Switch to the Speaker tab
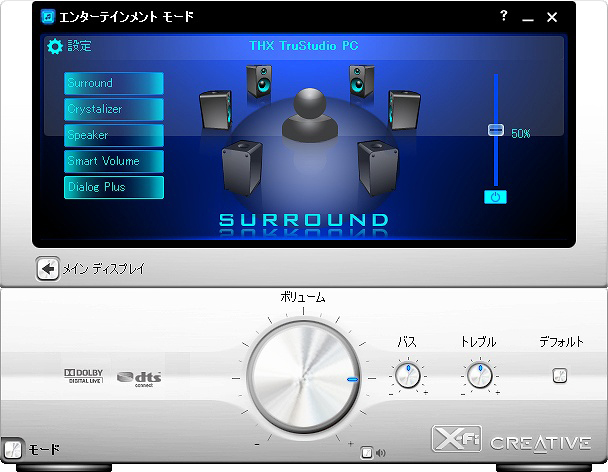Screen dimensions: 608x472 (x=114, y=135)
